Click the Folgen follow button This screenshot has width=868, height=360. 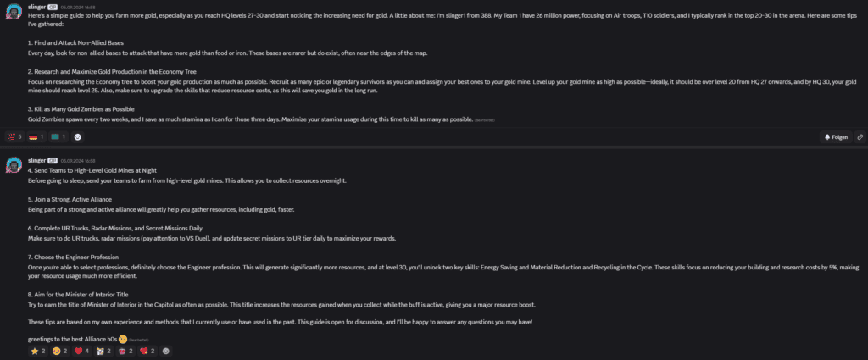tap(836, 136)
